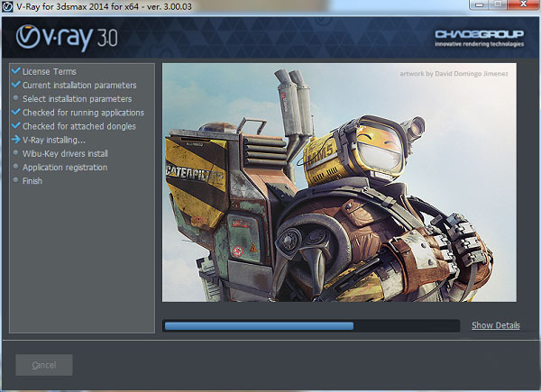Click the Cancel button
Viewport: 541px width, 392px height.
pos(44,365)
